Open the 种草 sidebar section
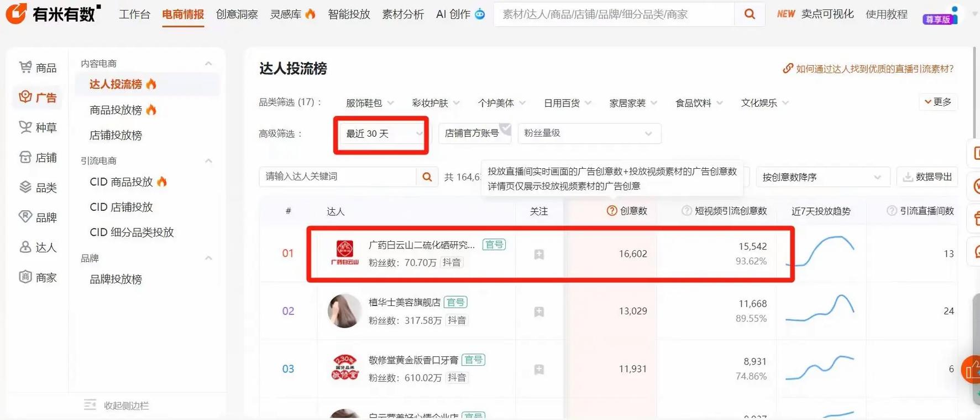 tap(38, 127)
